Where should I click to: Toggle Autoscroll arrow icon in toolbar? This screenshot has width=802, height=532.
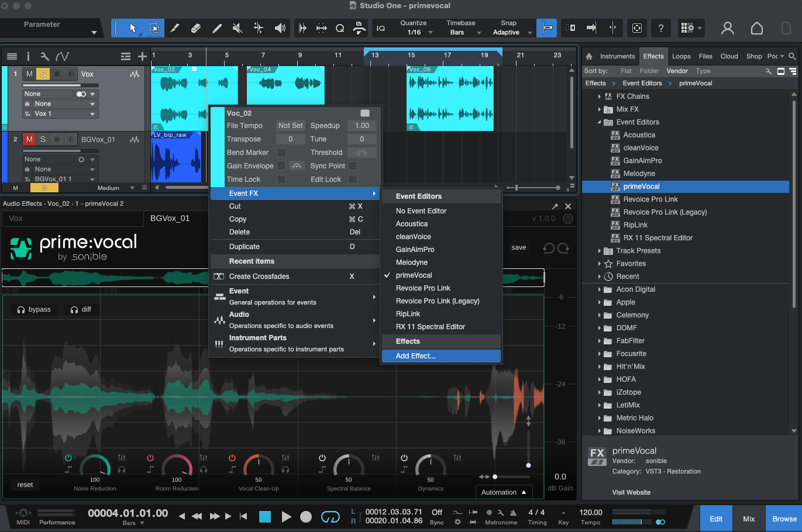(x=591, y=28)
